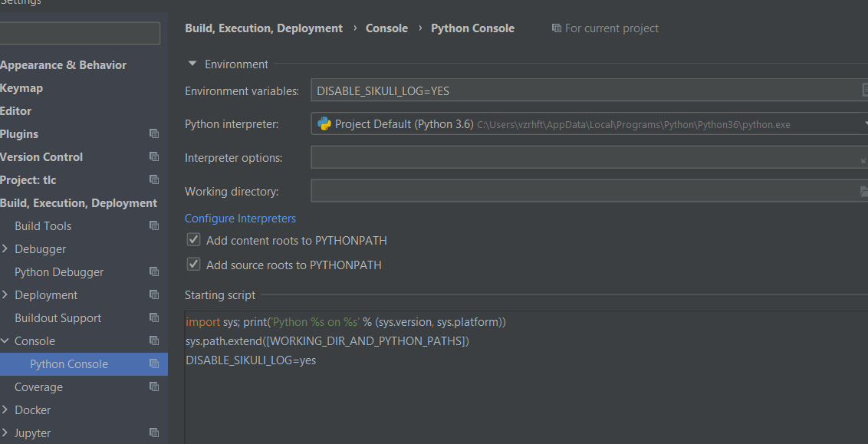Click the project-level icon beside Version Control
The image size is (868, 444).
coord(154,157)
